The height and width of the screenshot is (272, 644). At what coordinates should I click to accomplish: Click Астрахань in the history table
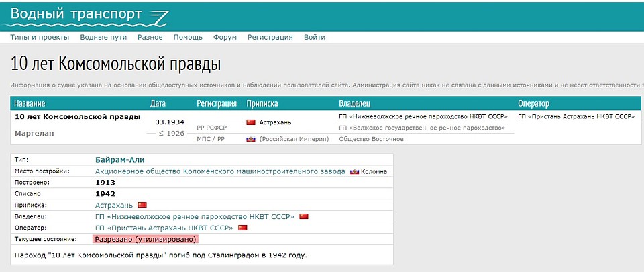click(x=276, y=122)
